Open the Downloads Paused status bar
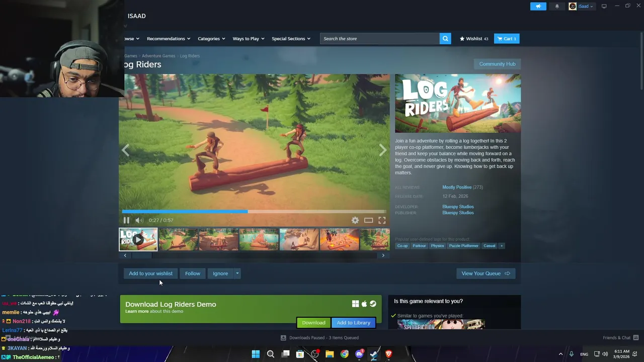 [x=319, y=338]
